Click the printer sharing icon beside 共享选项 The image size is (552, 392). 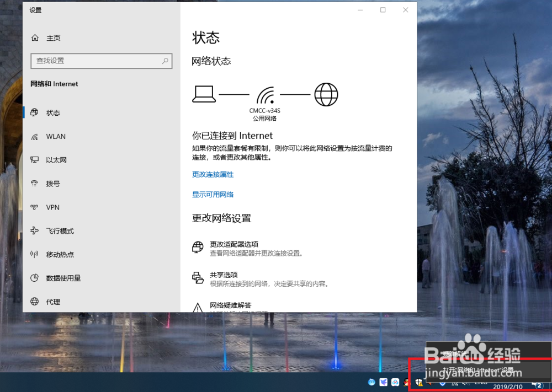click(x=198, y=278)
